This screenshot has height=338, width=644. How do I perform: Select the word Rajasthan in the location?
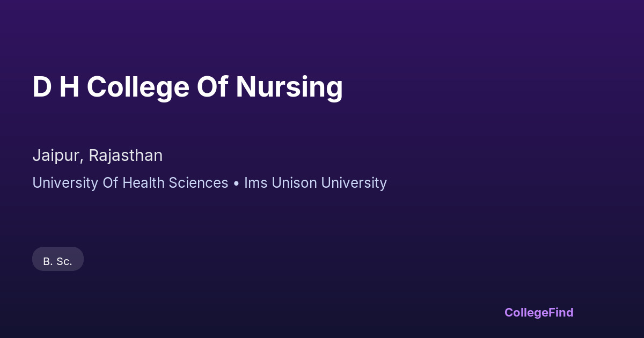tap(126, 156)
